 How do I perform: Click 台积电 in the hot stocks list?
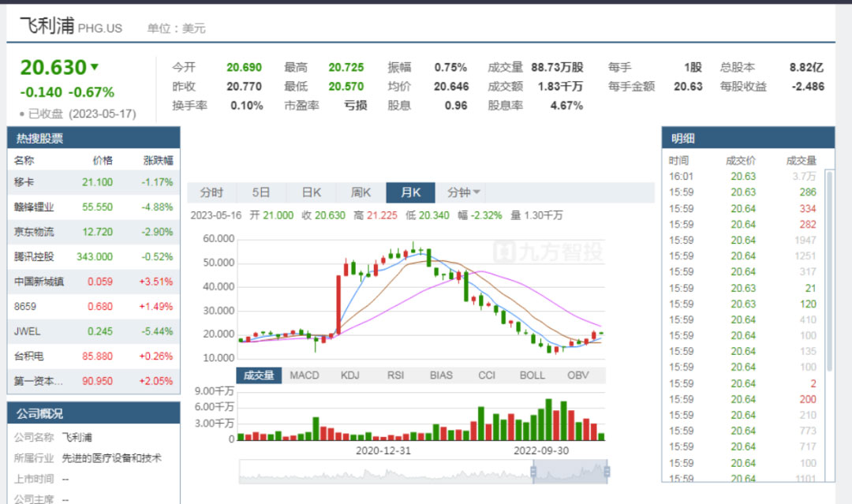[x=29, y=356]
